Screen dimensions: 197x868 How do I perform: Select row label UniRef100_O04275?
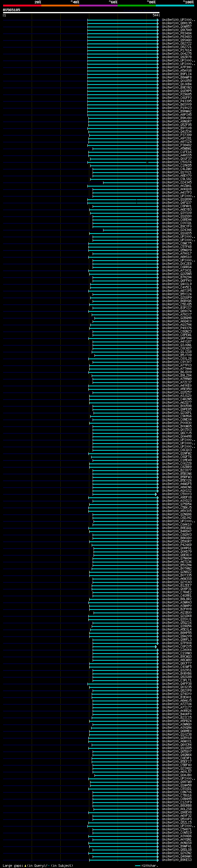177,54
